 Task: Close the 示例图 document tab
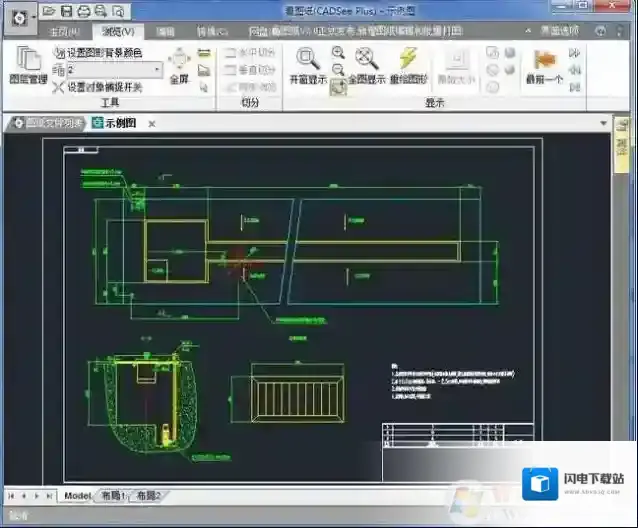coord(151,124)
